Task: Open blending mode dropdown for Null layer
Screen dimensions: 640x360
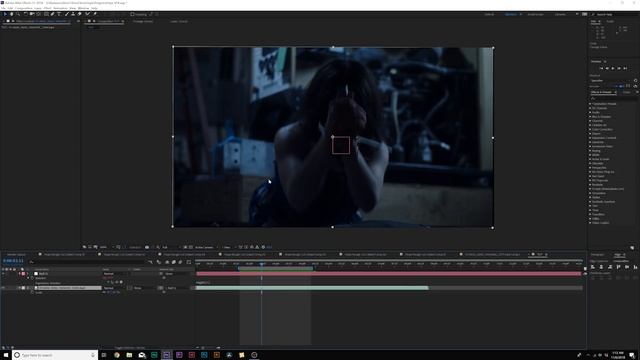Action: tap(115, 273)
